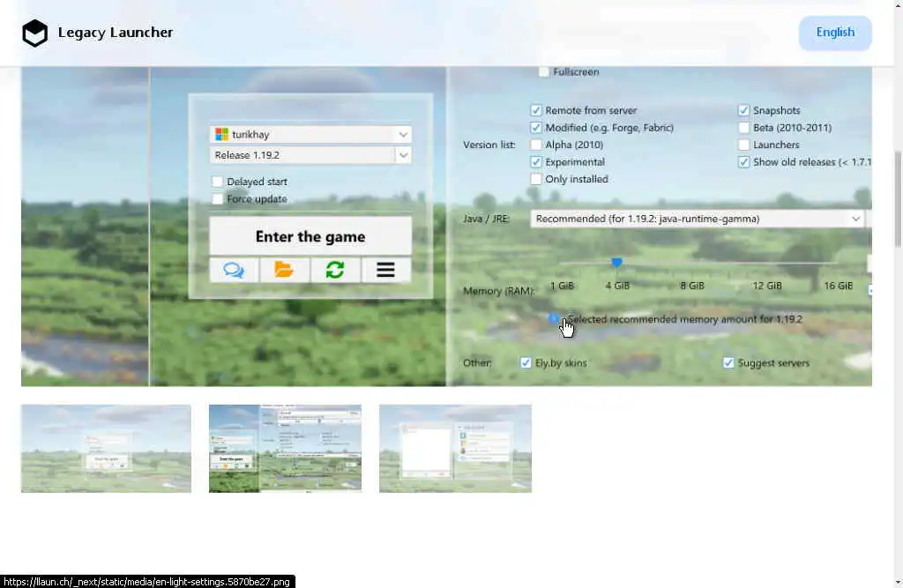This screenshot has width=903, height=588.
Task: Uncheck Modified (e.g. Forge, Fabric)
Action: coord(536,127)
